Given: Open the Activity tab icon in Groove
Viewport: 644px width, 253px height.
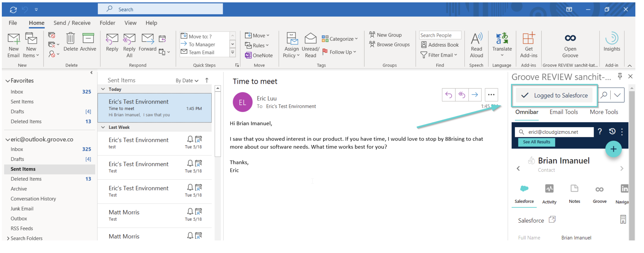Looking at the screenshot, I should tap(549, 189).
